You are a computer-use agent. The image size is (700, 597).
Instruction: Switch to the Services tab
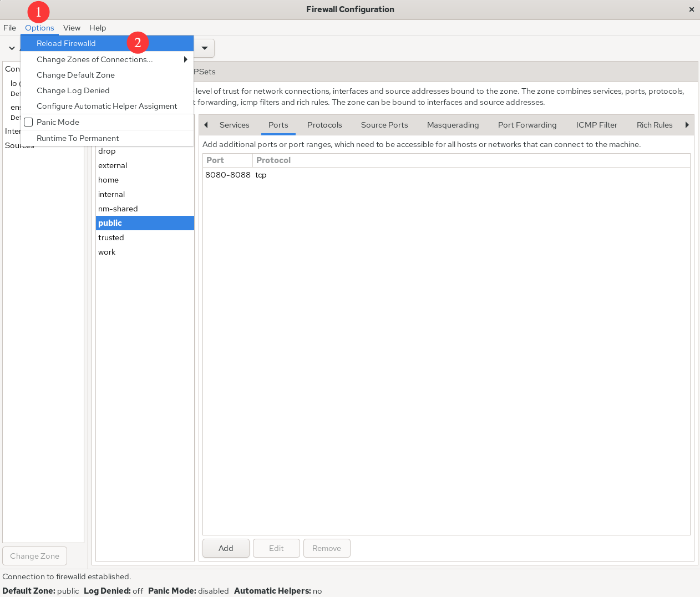point(234,125)
